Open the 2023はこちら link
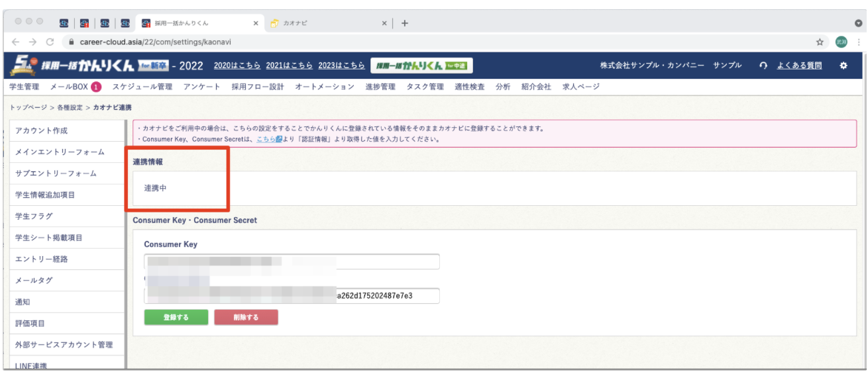 click(341, 66)
